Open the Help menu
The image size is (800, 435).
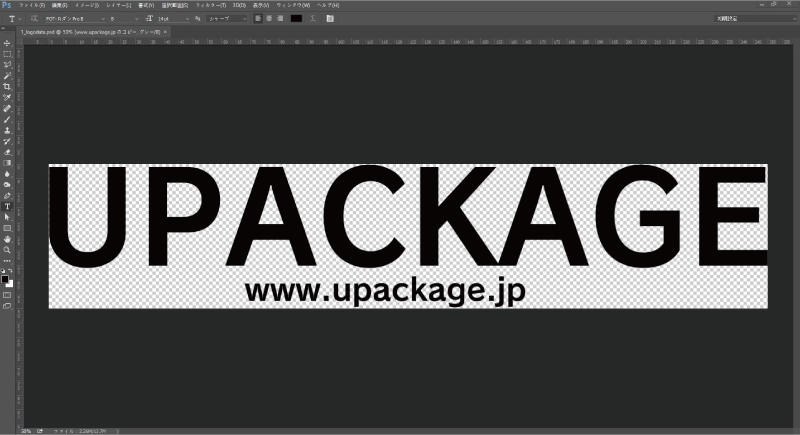328,5
